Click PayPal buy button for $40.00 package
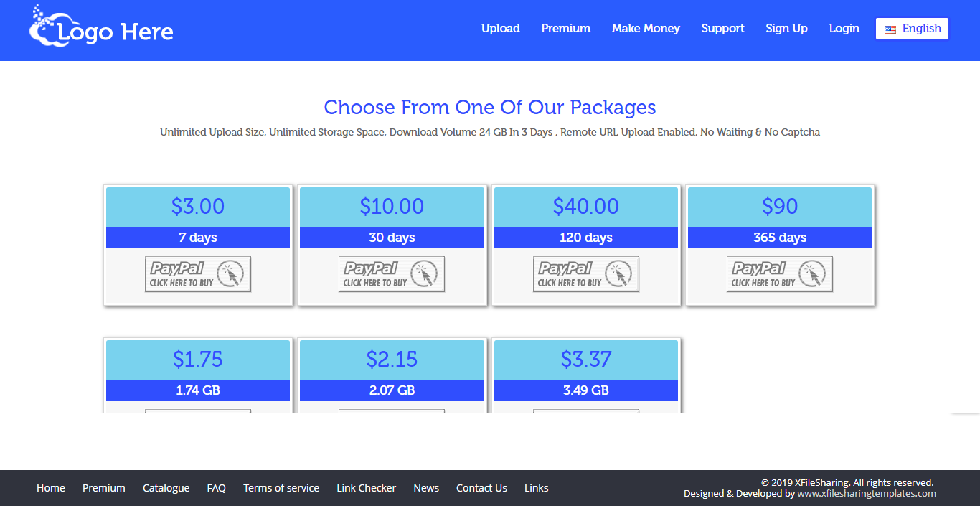The image size is (980, 506). pos(586,274)
